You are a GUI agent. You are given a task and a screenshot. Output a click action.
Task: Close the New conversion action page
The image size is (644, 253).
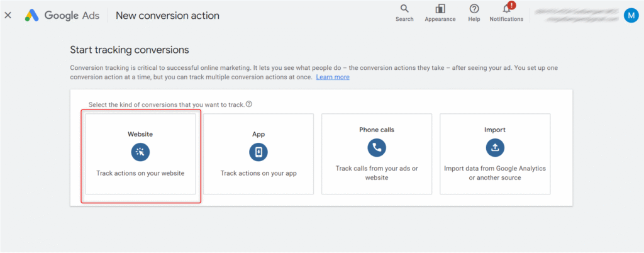(x=8, y=15)
